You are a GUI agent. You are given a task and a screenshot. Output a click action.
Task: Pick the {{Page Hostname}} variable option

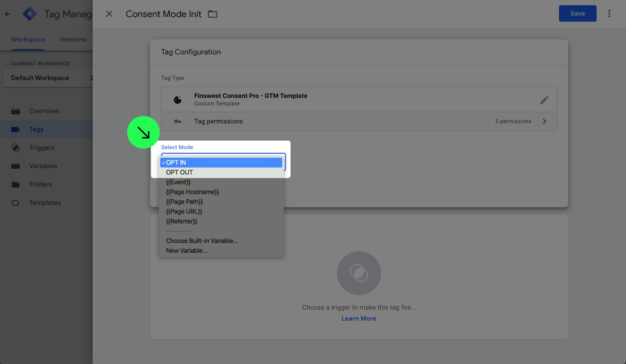pyautogui.click(x=221, y=192)
